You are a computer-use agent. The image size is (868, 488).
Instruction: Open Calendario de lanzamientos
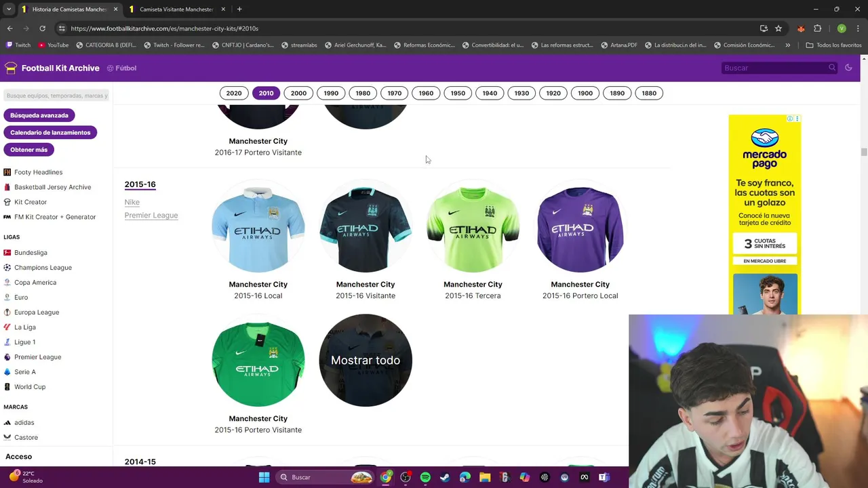click(x=50, y=132)
